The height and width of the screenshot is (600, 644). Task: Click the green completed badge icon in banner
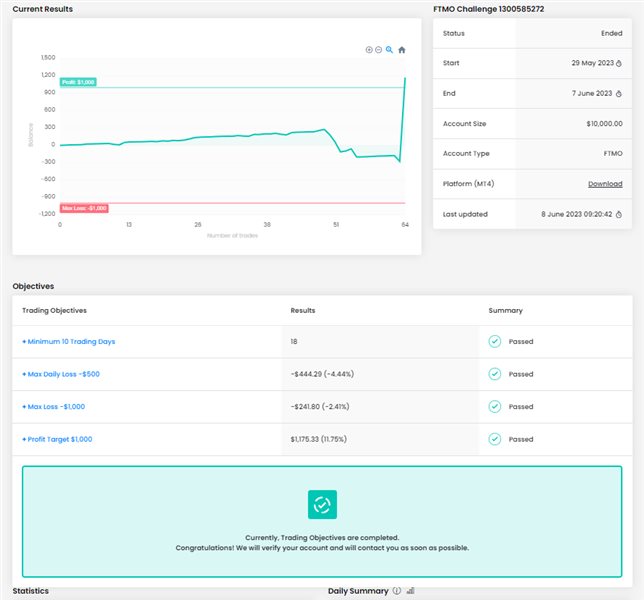coord(322,504)
